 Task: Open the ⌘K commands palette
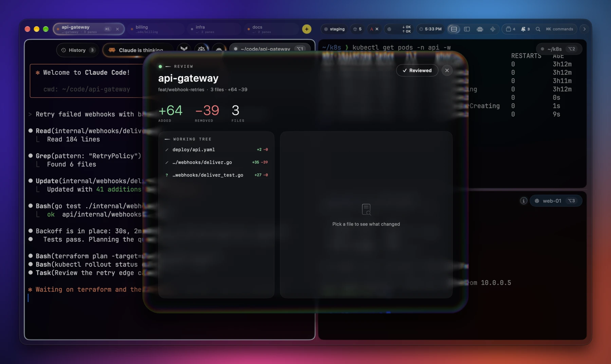(x=559, y=29)
